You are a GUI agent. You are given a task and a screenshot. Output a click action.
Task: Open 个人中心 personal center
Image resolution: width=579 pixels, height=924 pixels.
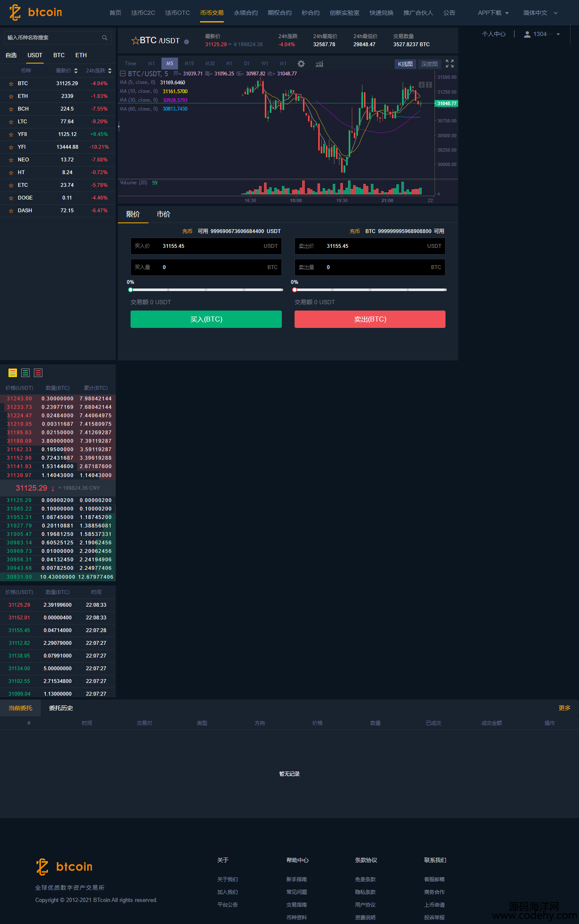coord(494,34)
